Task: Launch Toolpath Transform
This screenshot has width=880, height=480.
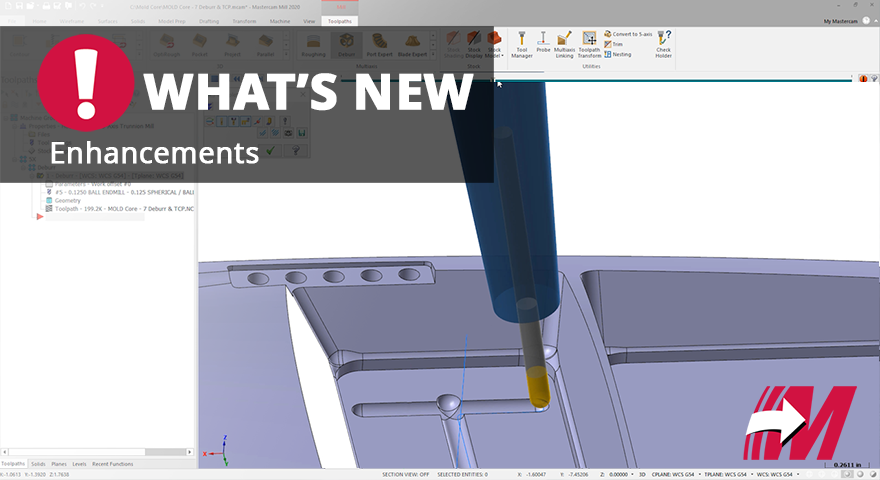Action: (x=589, y=44)
